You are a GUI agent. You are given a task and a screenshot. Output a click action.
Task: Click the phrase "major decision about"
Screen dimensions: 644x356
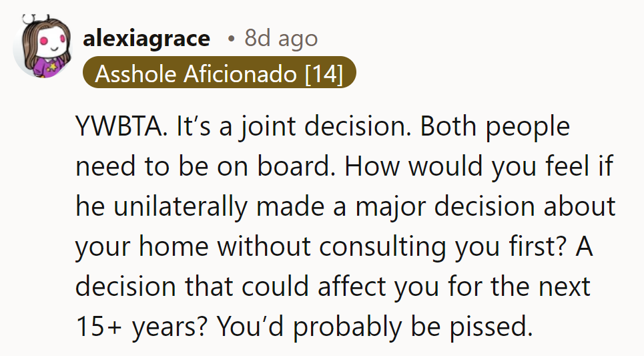tap(497, 207)
